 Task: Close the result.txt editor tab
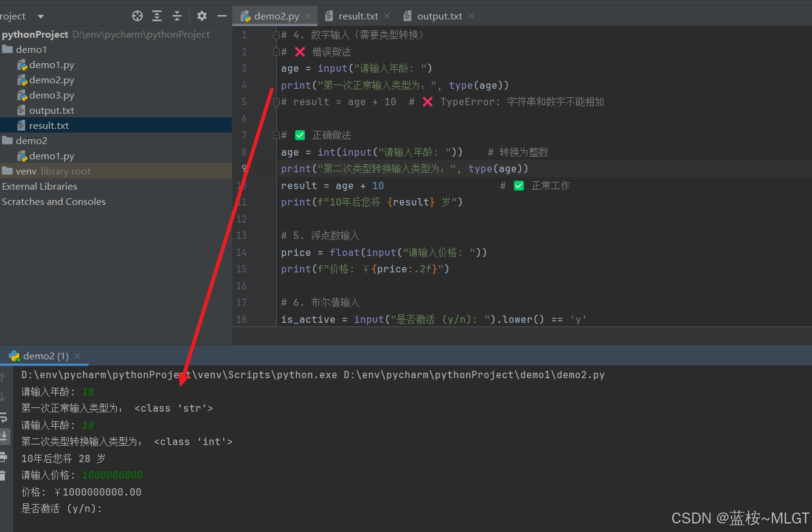(x=387, y=16)
